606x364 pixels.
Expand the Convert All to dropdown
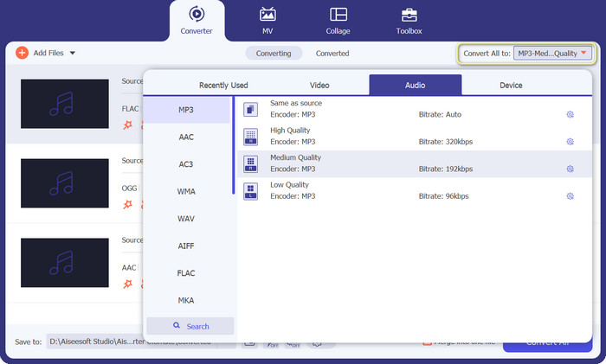[x=553, y=54]
